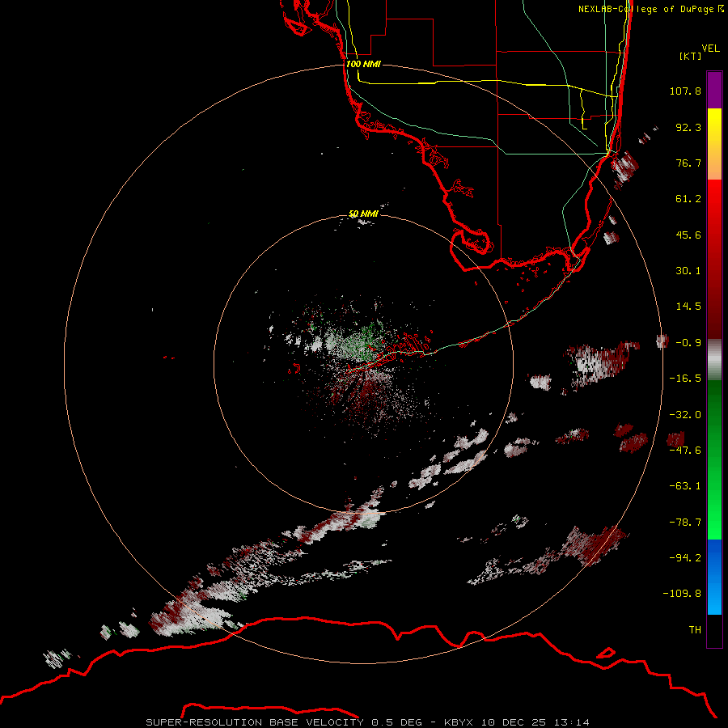This screenshot has height=728, width=728.
Task: Click the Super-Resolution Base Velocity caption text
Action: [x=368, y=722]
